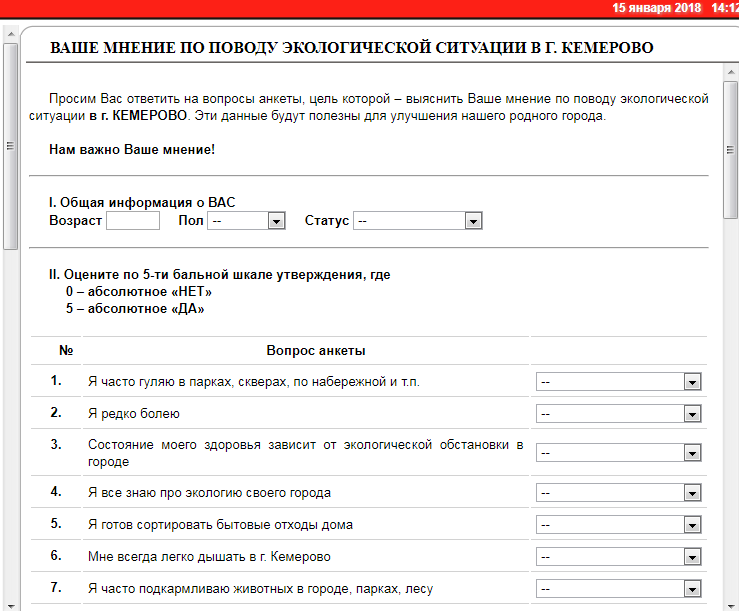The width and height of the screenshot is (739, 611).
Task: Click the left panel scrollbar thumb
Action: [9, 145]
